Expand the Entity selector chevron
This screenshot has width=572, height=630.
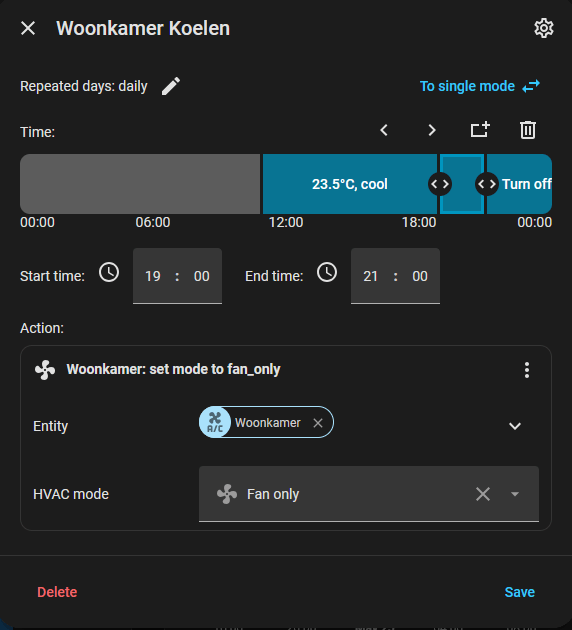pyautogui.click(x=515, y=426)
